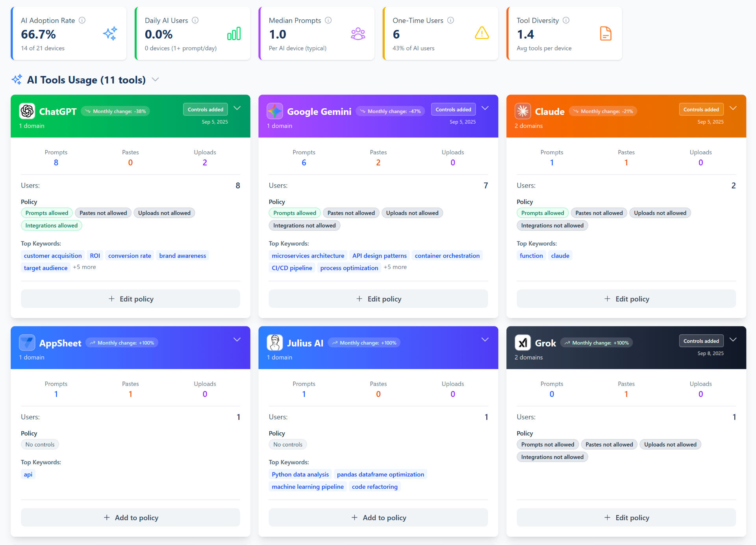Click the sparkle icon in AI Adoption card
This screenshot has height=545, width=756.
click(x=110, y=33)
